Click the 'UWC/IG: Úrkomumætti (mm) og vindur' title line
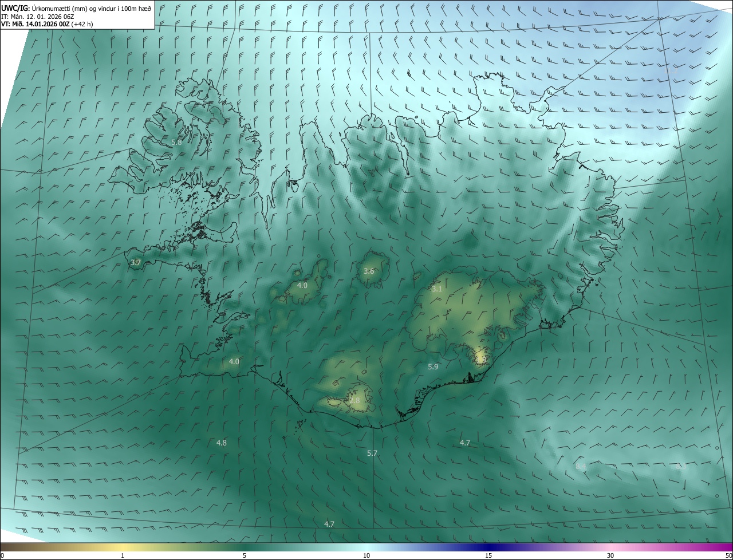The image size is (733, 560). pyautogui.click(x=76, y=9)
